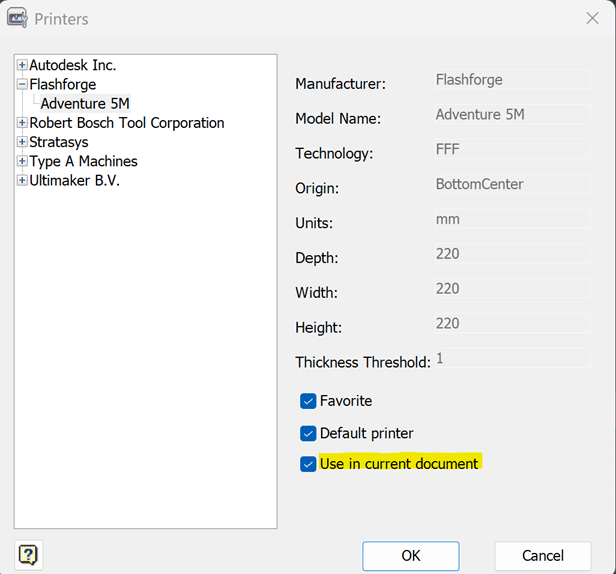Select the Autodesk Inc. tree label
The width and height of the screenshot is (616, 574).
(x=73, y=65)
